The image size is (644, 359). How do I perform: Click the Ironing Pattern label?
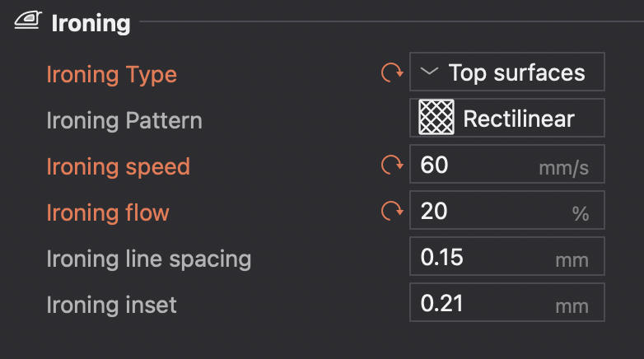click(124, 121)
